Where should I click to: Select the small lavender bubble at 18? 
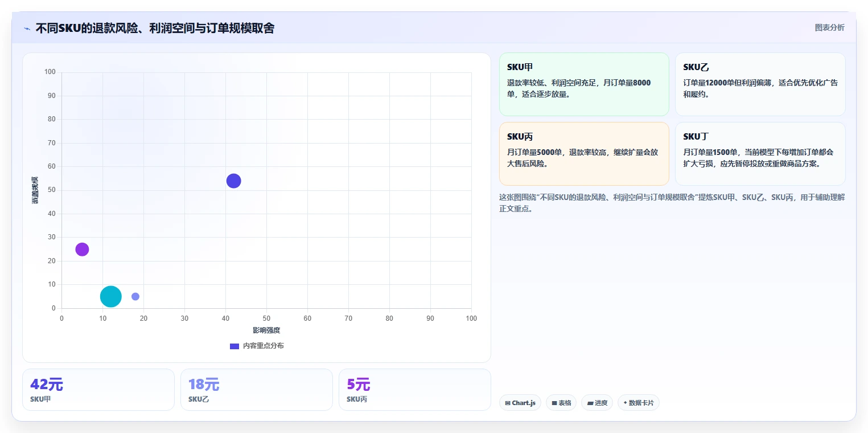[x=135, y=296]
